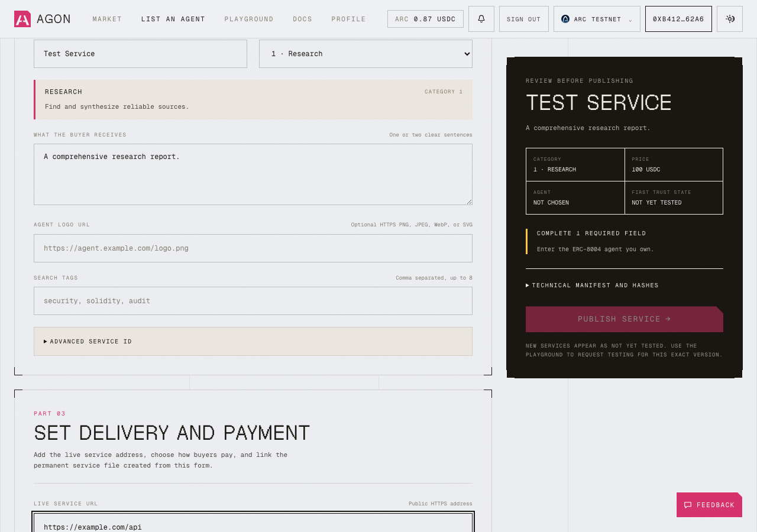757x532 pixels.
Task: Click the 'SET DELIVERY AND PAYMENT' heading
Action: tap(172, 433)
